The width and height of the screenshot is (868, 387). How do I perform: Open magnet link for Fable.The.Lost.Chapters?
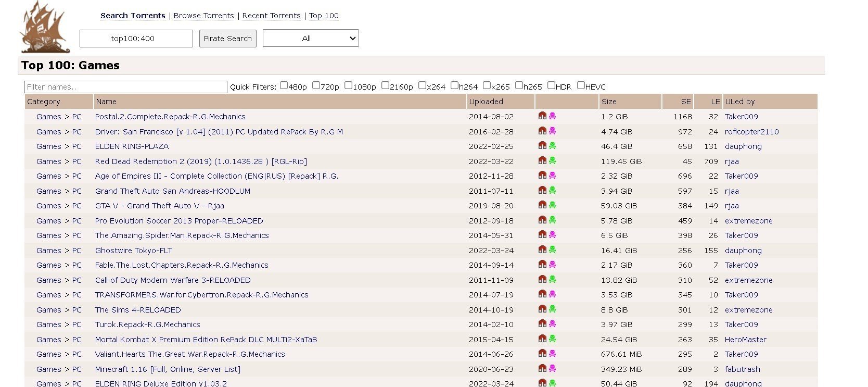pos(542,264)
